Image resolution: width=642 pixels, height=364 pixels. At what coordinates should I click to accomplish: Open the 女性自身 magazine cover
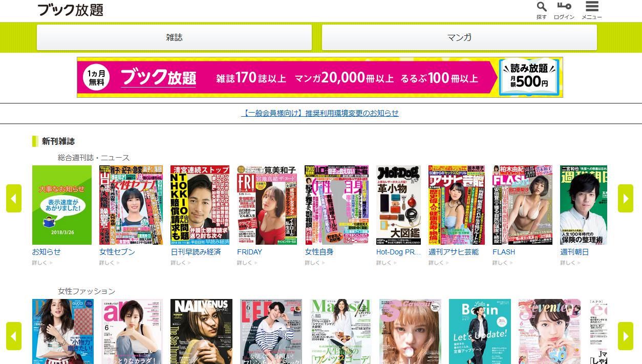point(336,205)
